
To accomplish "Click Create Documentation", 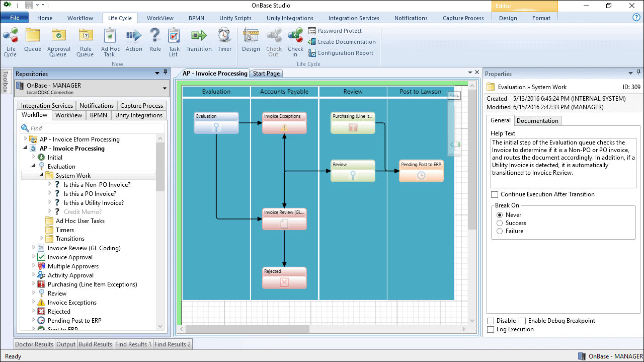I will (342, 42).
